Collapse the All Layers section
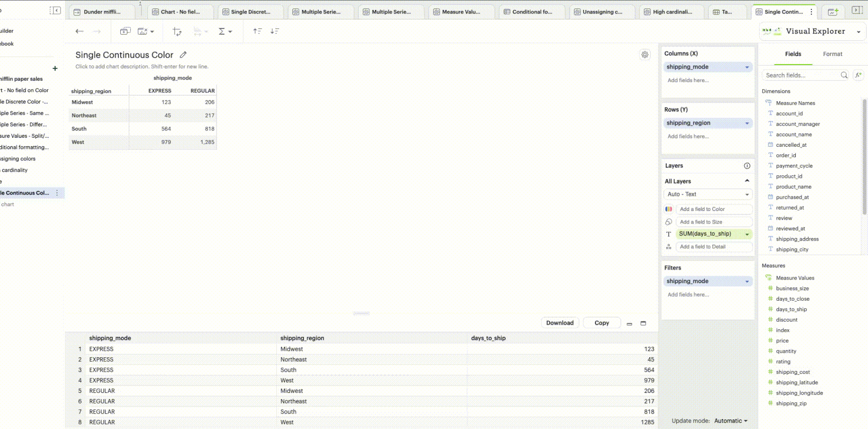This screenshot has height=429, width=868. tap(747, 181)
